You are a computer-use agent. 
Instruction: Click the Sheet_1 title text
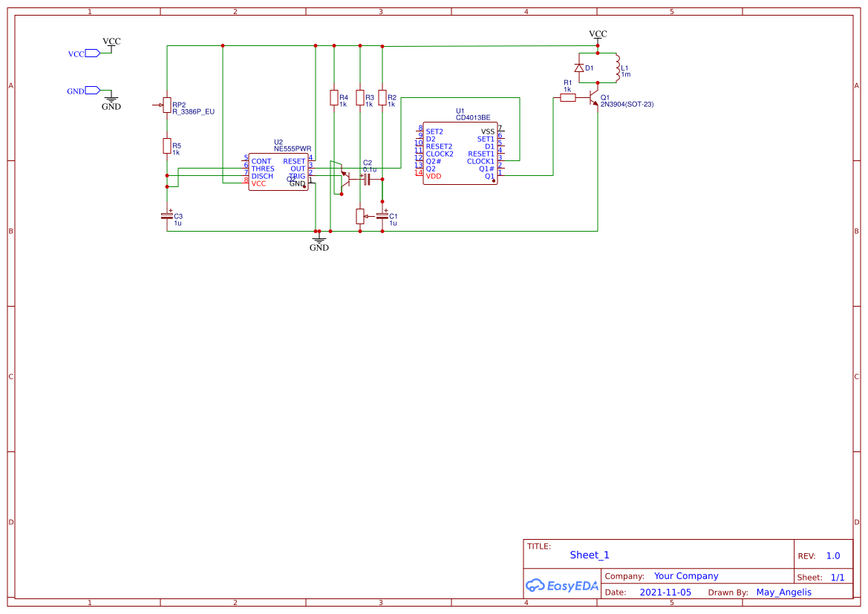click(x=589, y=555)
